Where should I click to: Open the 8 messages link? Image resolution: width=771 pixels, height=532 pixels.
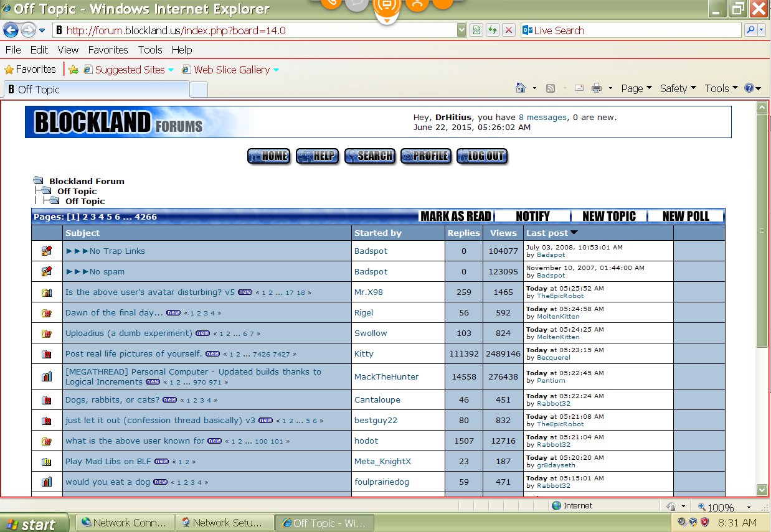542,117
